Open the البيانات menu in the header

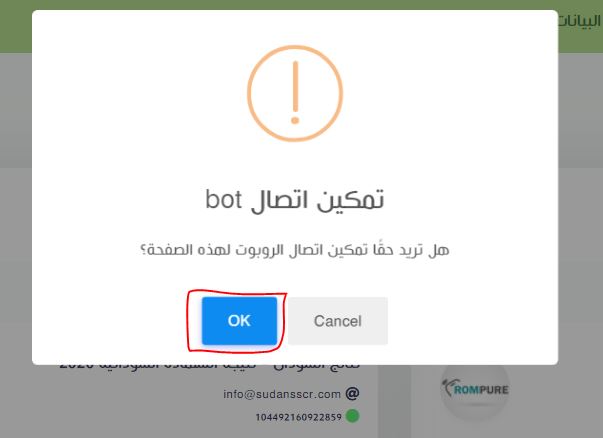580,21
